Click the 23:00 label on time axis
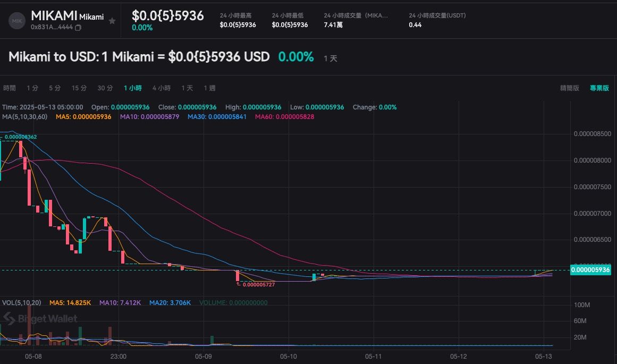617x364 pixels. (119, 357)
